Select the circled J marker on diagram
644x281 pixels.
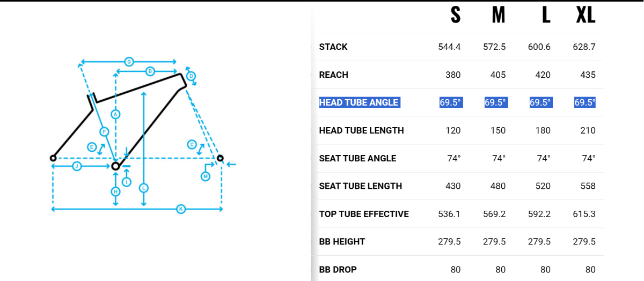(x=77, y=166)
